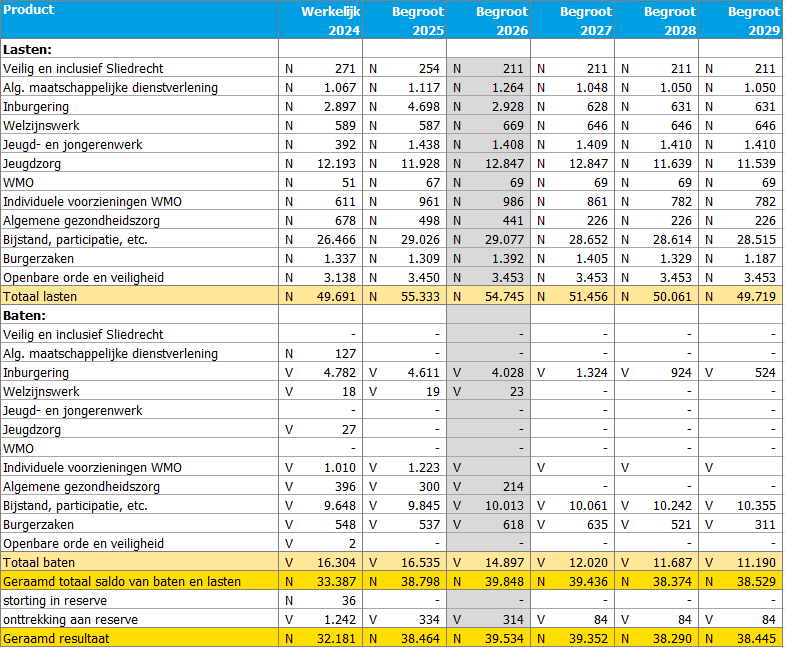
Task: Click the Product column header
Action: [30, 11]
